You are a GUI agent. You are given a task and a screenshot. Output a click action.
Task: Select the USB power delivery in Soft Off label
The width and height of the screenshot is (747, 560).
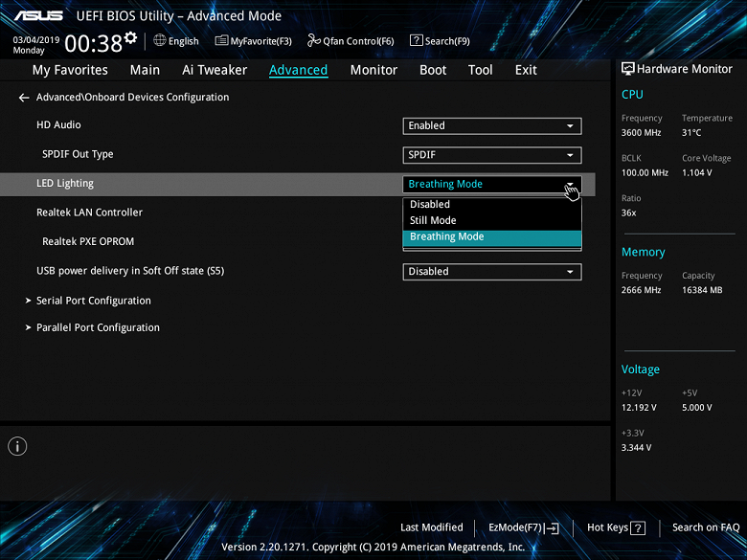[x=130, y=271]
